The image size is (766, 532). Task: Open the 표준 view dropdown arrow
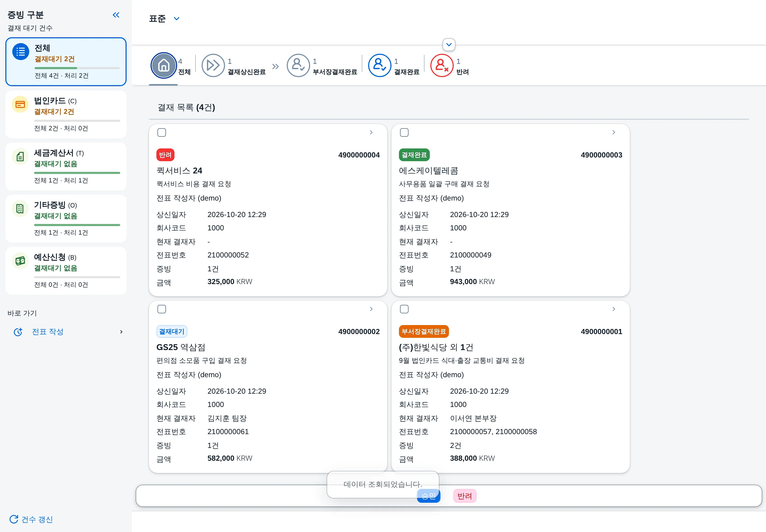(177, 19)
